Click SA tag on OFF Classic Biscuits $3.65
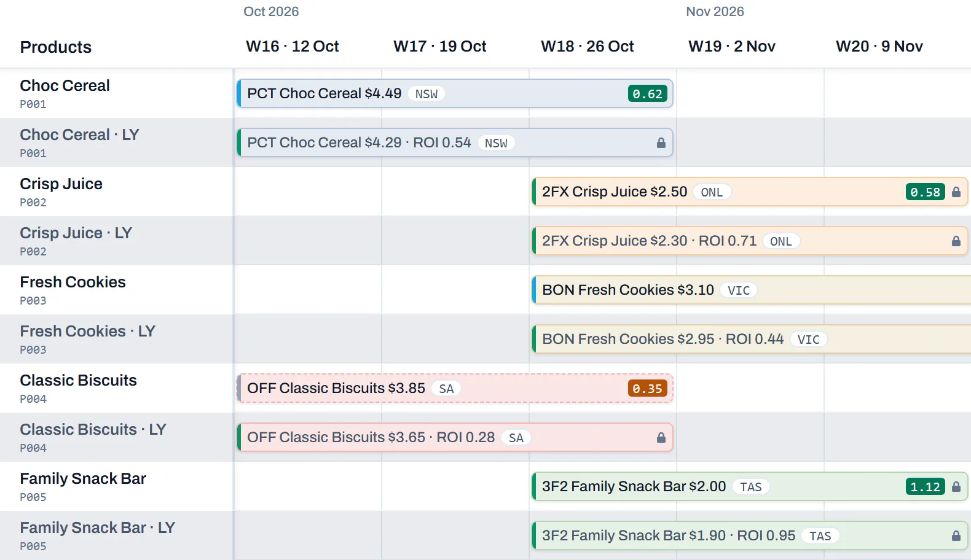The height and width of the screenshot is (560, 971). (516, 438)
